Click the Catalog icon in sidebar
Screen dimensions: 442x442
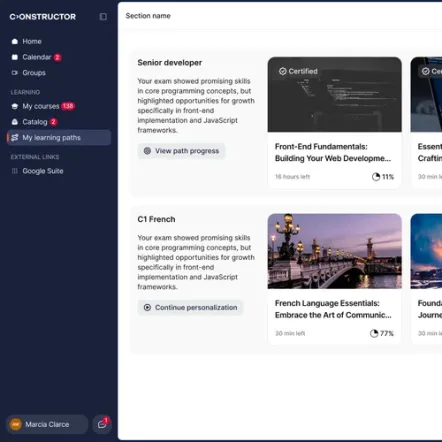[x=15, y=122]
